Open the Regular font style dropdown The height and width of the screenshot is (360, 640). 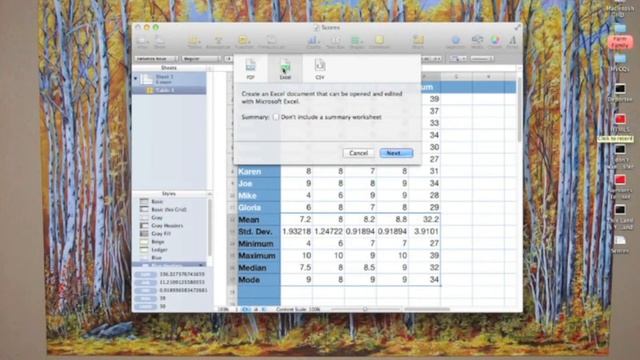point(201,59)
